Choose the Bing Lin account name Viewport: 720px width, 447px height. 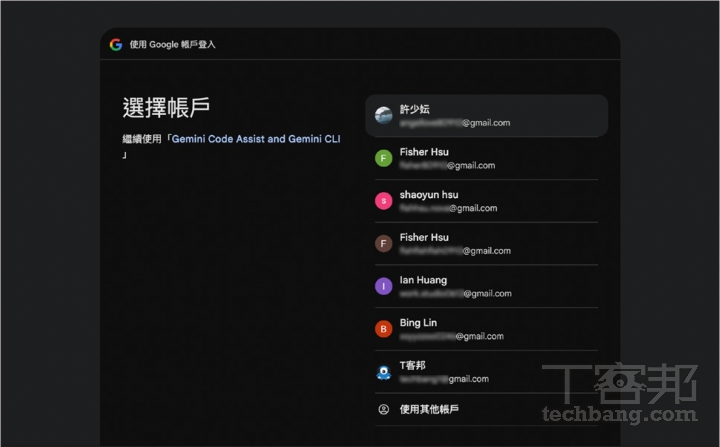(418, 323)
